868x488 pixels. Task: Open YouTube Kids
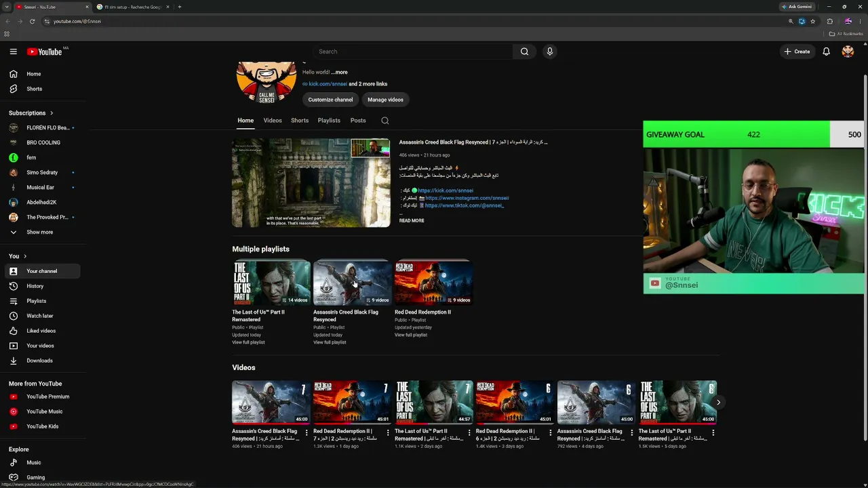[42, 426]
